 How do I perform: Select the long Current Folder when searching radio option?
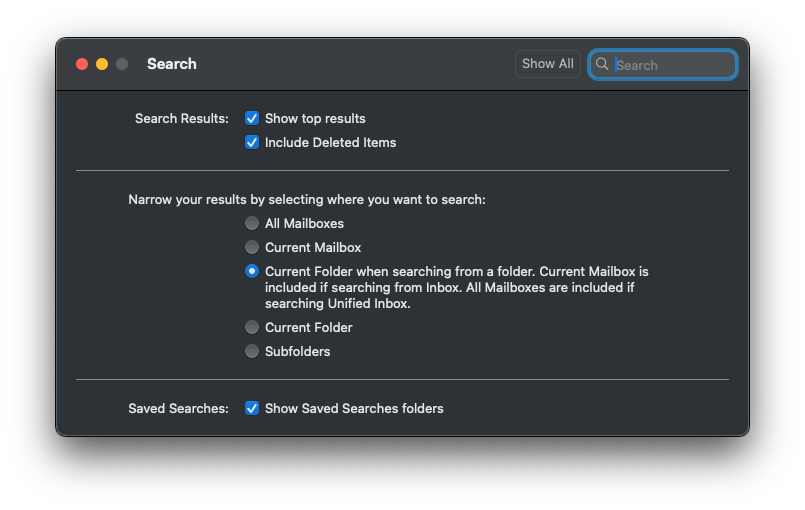point(252,271)
